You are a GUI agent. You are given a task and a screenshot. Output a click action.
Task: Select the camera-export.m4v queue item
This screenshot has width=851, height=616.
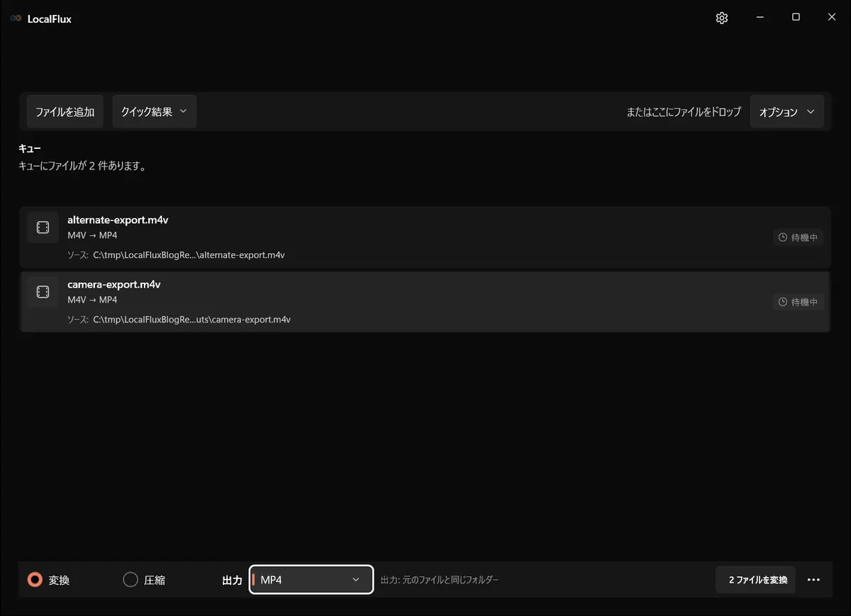425,301
